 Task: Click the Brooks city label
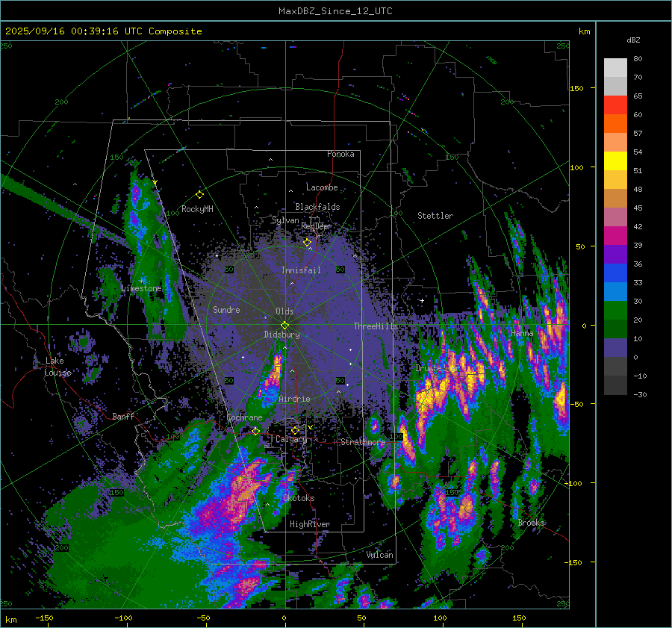tap(532, 523)
